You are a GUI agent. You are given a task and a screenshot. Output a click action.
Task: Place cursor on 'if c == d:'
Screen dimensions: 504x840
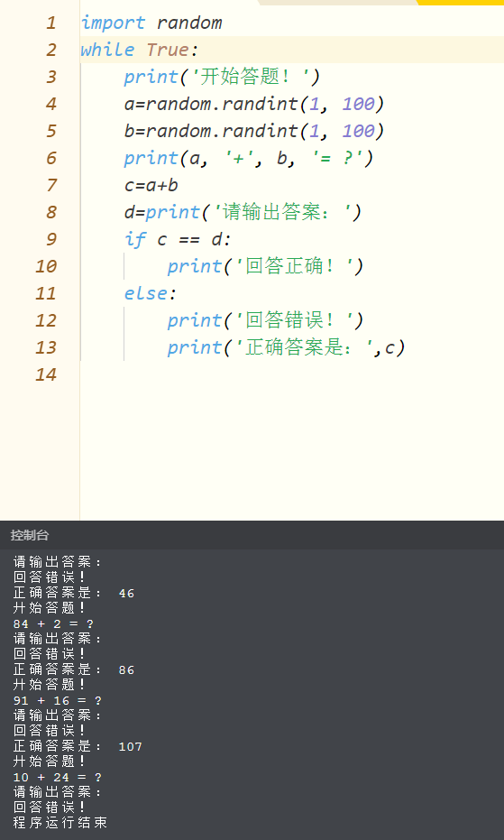178,239
